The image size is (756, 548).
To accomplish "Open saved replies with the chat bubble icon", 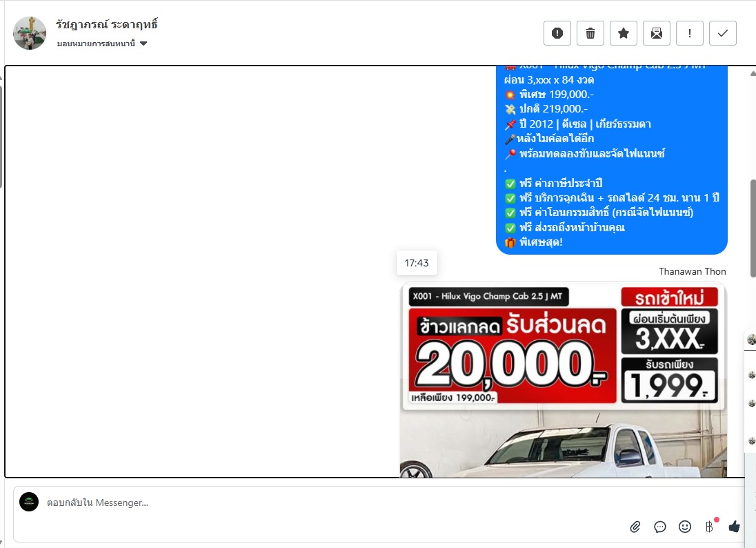I will click(660, 527).
